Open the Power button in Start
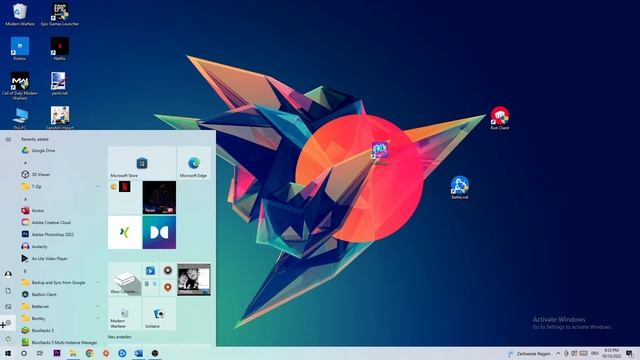The image size is (640, 360). coord(8,339)
